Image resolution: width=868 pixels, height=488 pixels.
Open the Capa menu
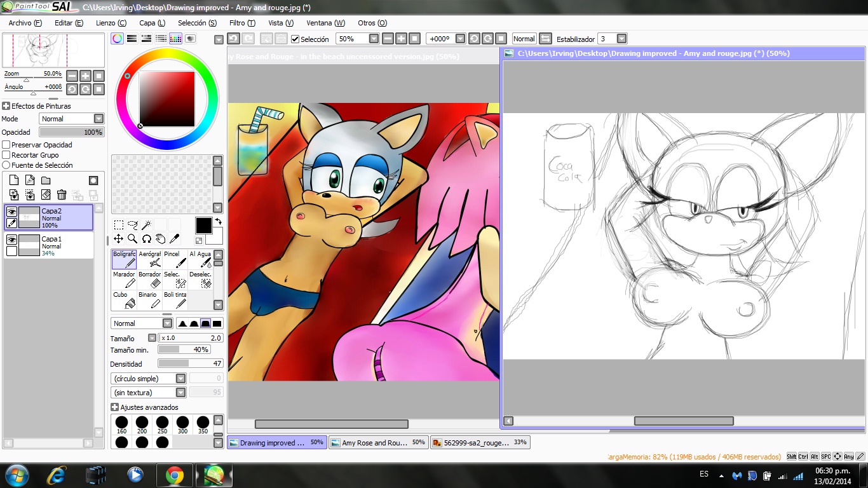click(x=152, y=23)
